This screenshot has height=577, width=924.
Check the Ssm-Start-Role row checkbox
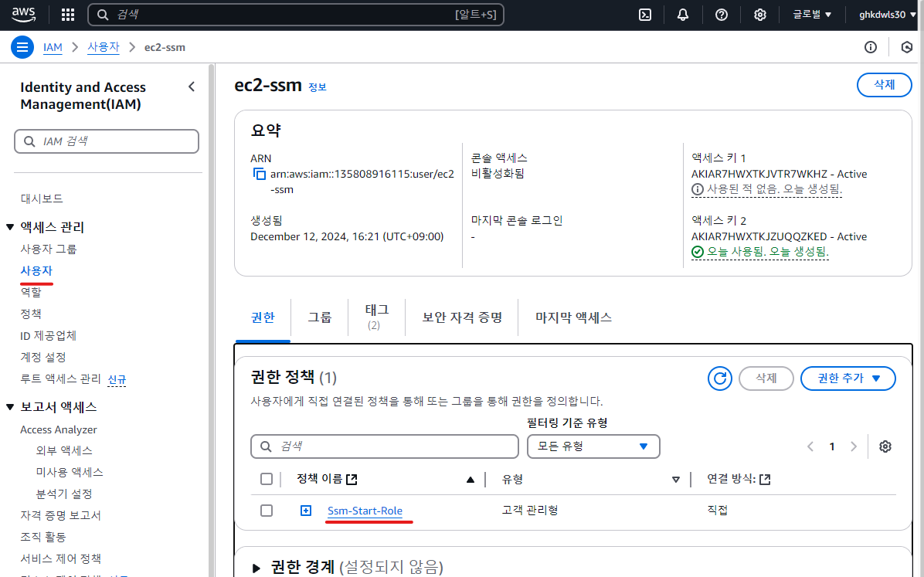pyautogui.click(x=267, y=511)
